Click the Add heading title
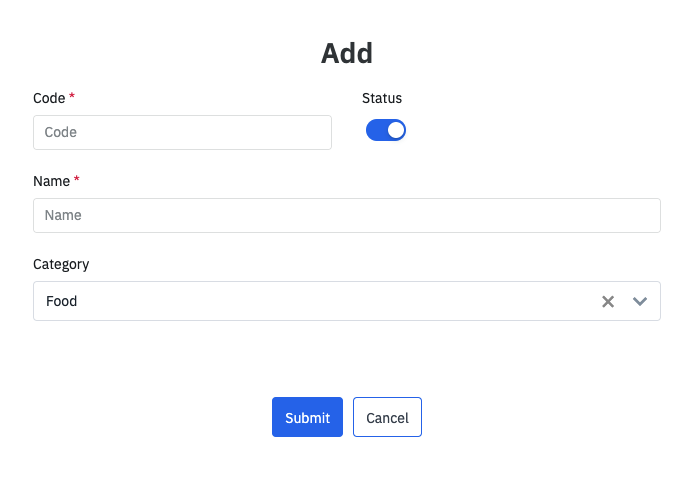693x483 pixels. (347, 53)
